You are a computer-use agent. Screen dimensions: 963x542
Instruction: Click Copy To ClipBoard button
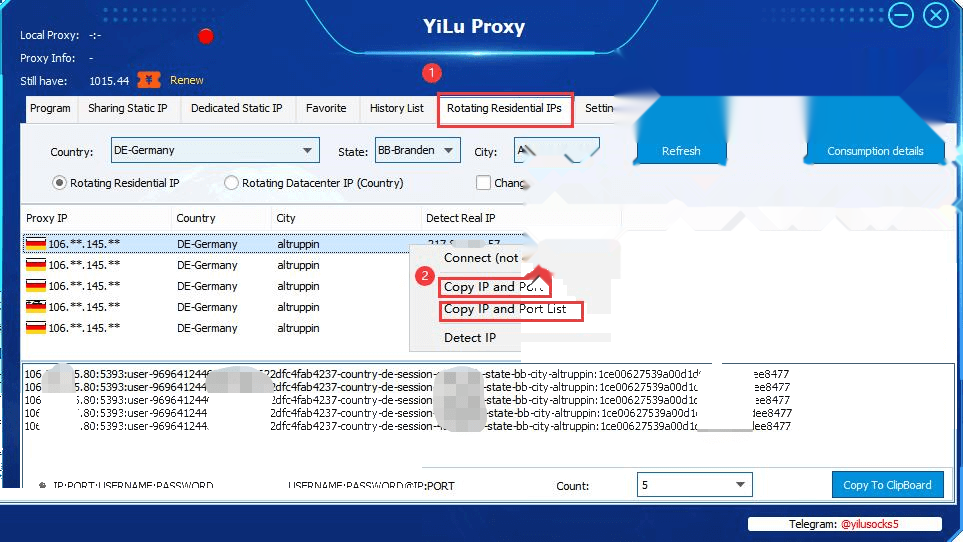887,485
